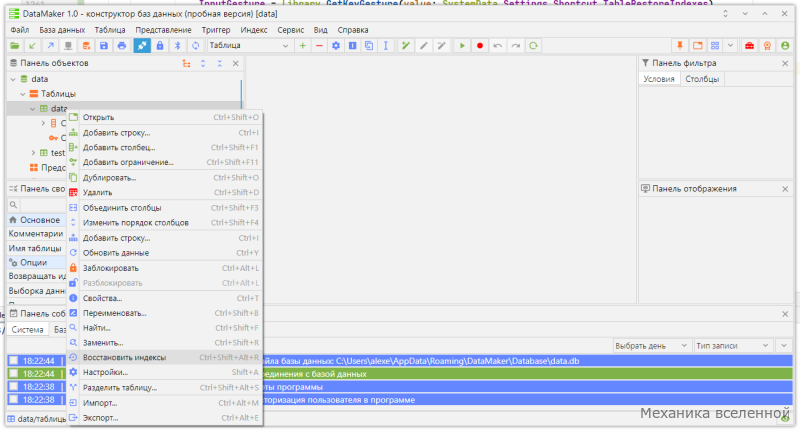
Task: Switch to the Система events tab
Action: tap(28, 329)
